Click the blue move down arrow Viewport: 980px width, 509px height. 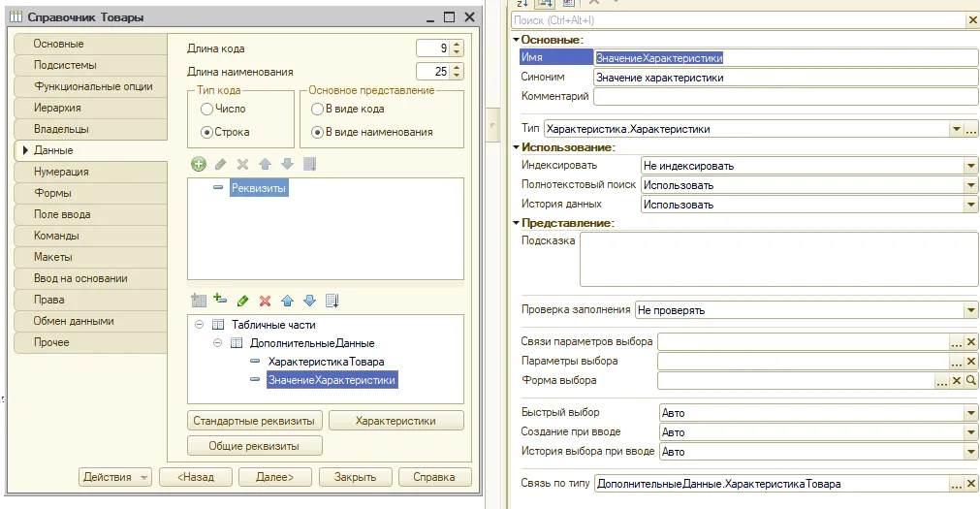click(309, 301)
